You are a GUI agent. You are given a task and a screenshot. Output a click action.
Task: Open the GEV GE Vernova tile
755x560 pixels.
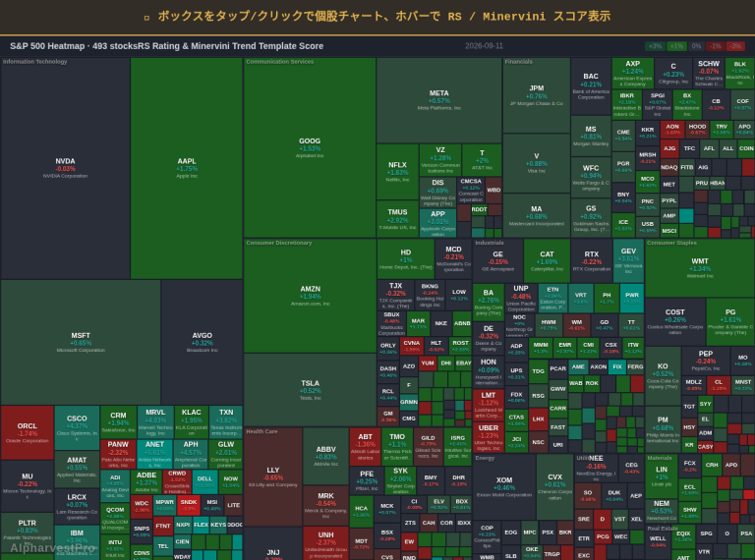tap(628, 260)
